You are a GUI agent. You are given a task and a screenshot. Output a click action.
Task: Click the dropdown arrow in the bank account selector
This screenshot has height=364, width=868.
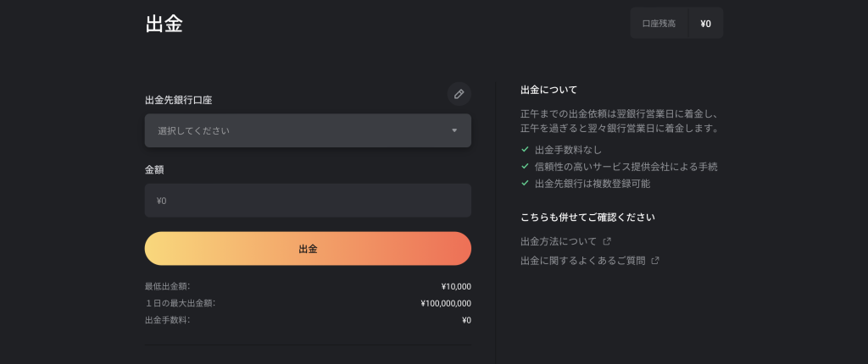[x=454, y=130]
